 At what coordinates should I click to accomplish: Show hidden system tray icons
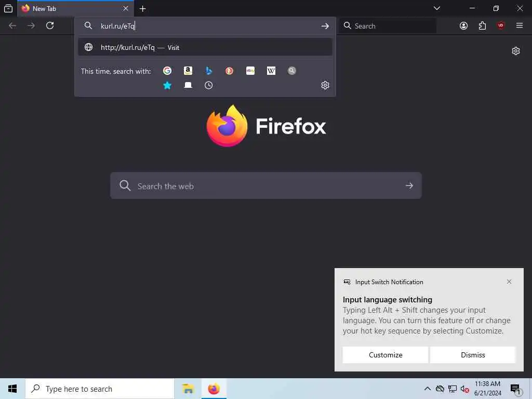click(x=428, y=389)
